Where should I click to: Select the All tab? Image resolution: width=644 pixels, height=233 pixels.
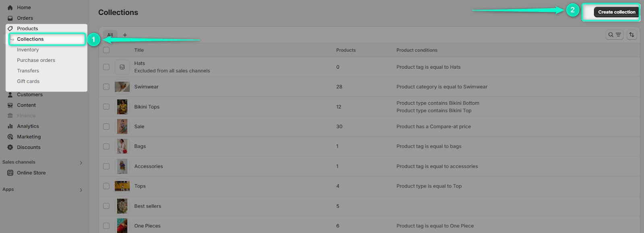(110, 35)
